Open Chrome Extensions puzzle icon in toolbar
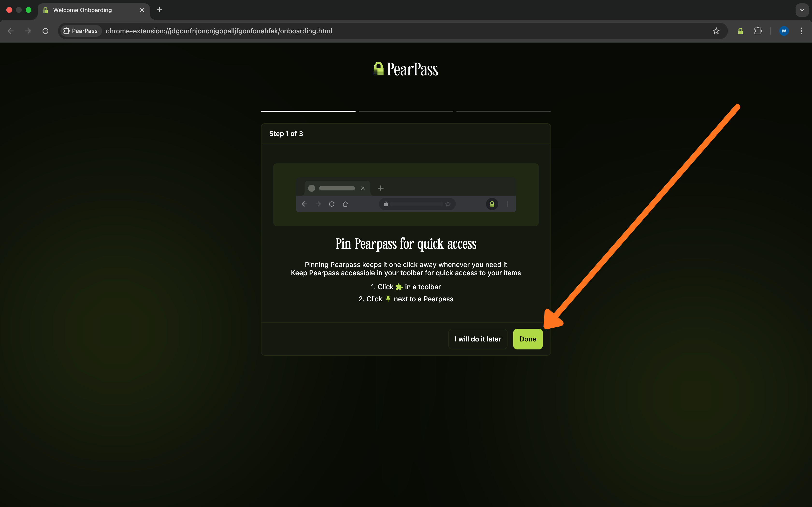 point(758,31)
